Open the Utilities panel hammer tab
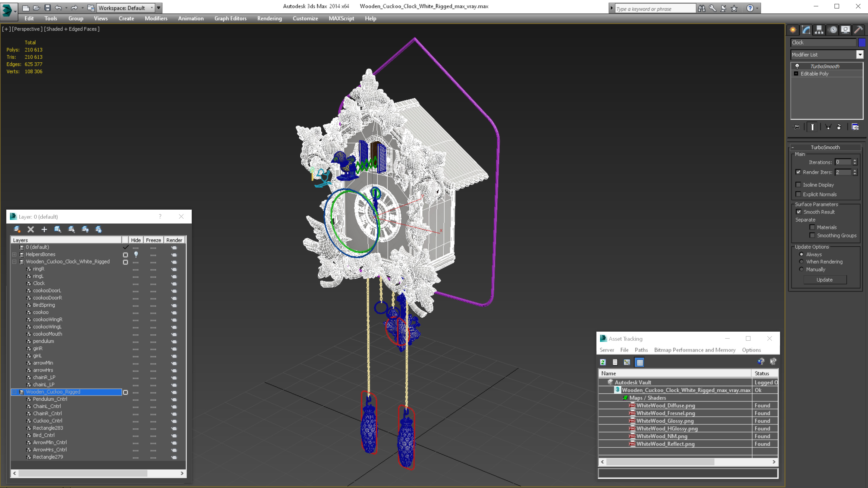Screen dimensions: 868x488 [858, 30]
